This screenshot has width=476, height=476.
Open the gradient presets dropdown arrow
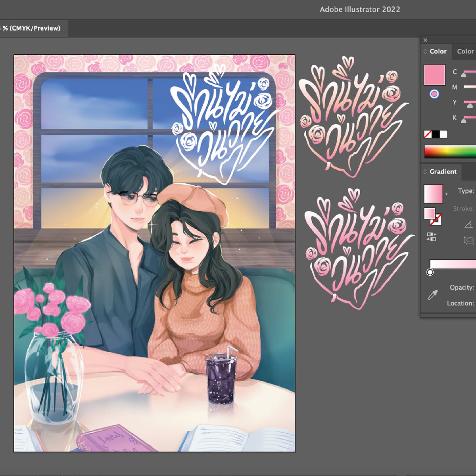click(x=447, y=194)
